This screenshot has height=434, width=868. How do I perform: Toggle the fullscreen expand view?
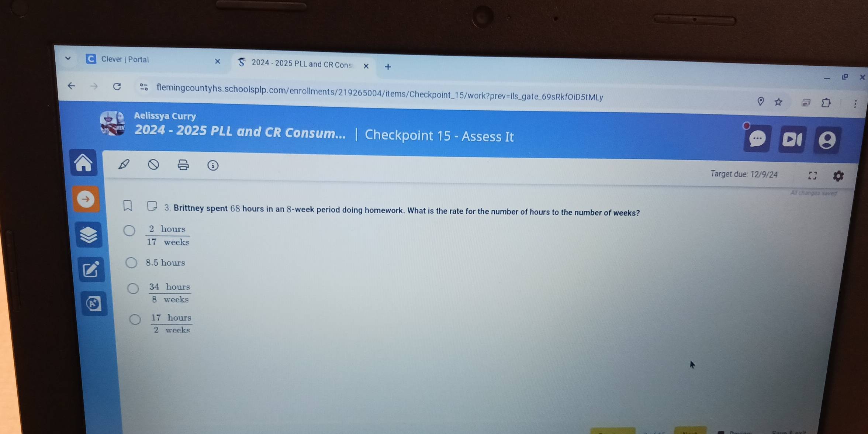tap(810, 174)
